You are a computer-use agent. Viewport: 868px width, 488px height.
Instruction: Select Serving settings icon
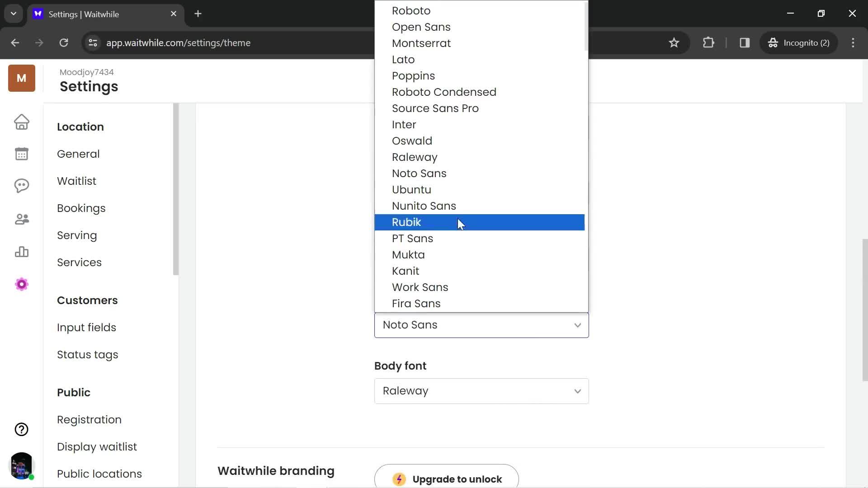tap(77, 236)
